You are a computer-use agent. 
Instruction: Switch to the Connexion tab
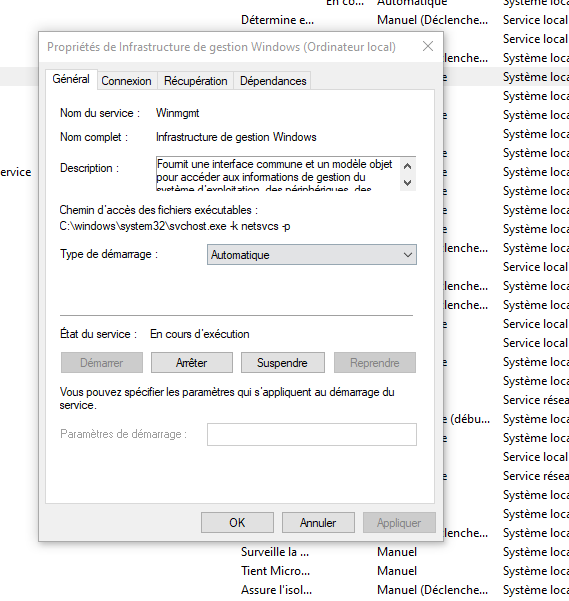(126, 81)
